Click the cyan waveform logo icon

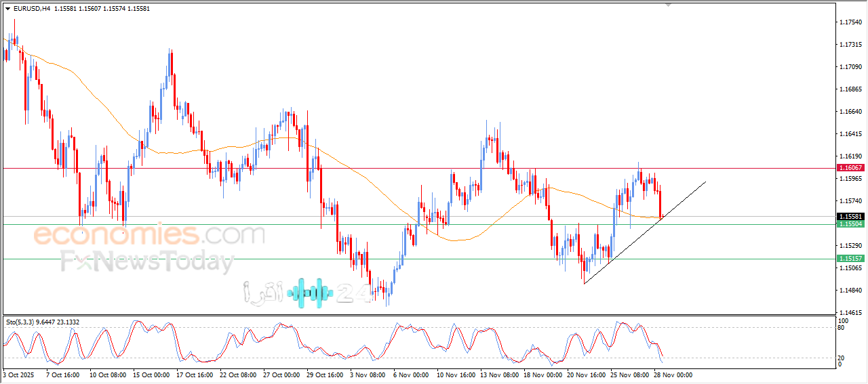310,293
